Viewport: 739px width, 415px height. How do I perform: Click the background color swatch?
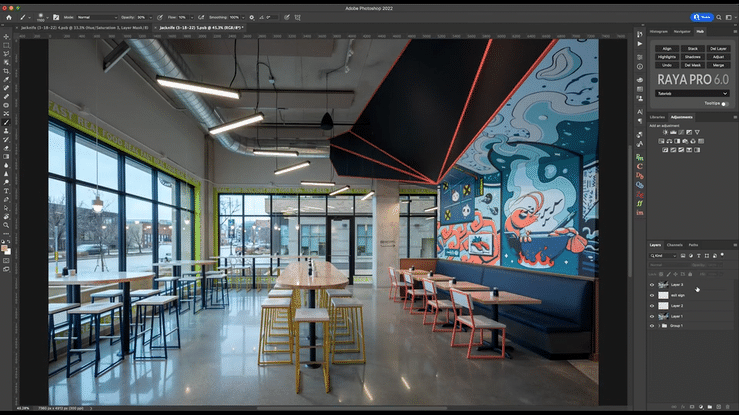pos(8,252)
